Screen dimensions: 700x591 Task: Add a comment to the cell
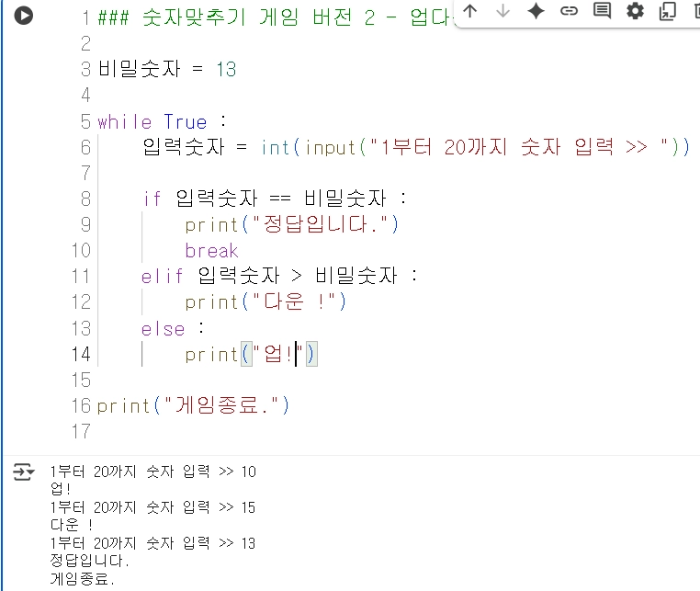(x=603, y=11)
